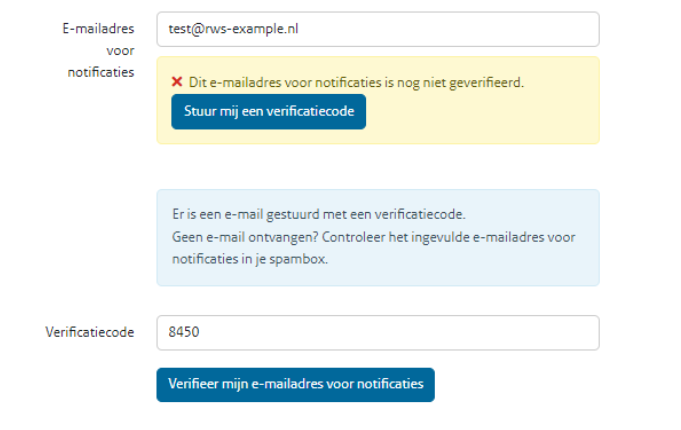
Task: Click the red X error icon
Action: (176, 82)
